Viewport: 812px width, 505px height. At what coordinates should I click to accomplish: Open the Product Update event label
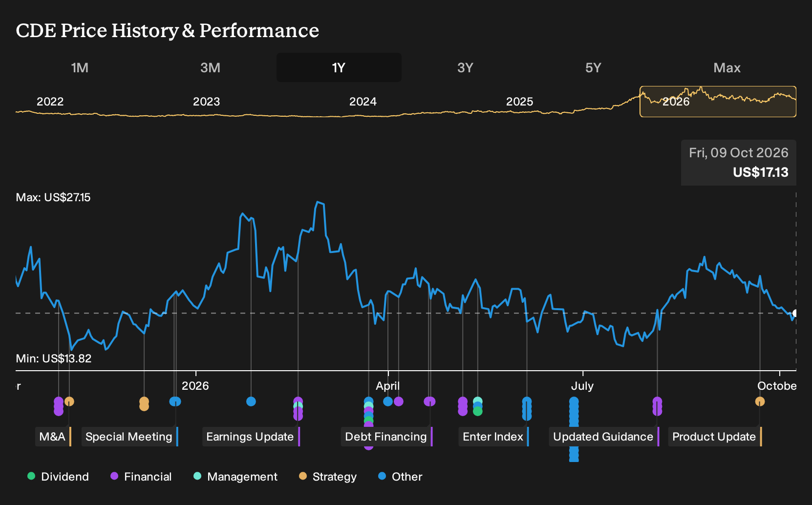point(715,437)
